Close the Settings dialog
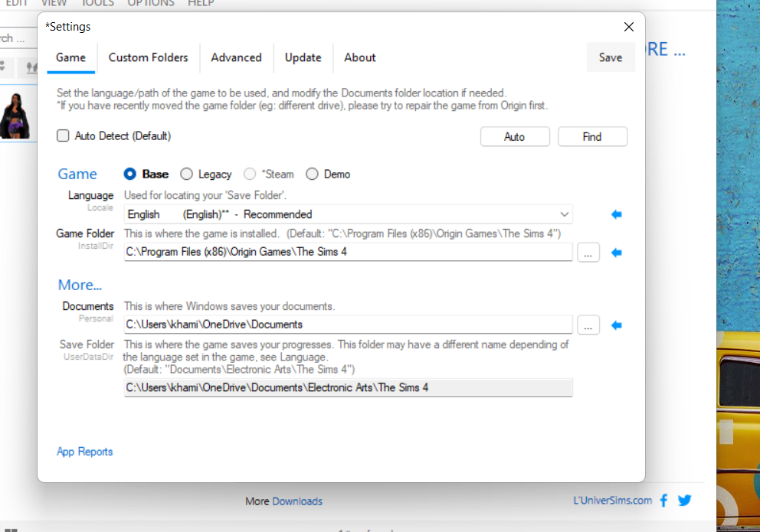The height and width of the screenshot is (532, 760). pos(629,27)
